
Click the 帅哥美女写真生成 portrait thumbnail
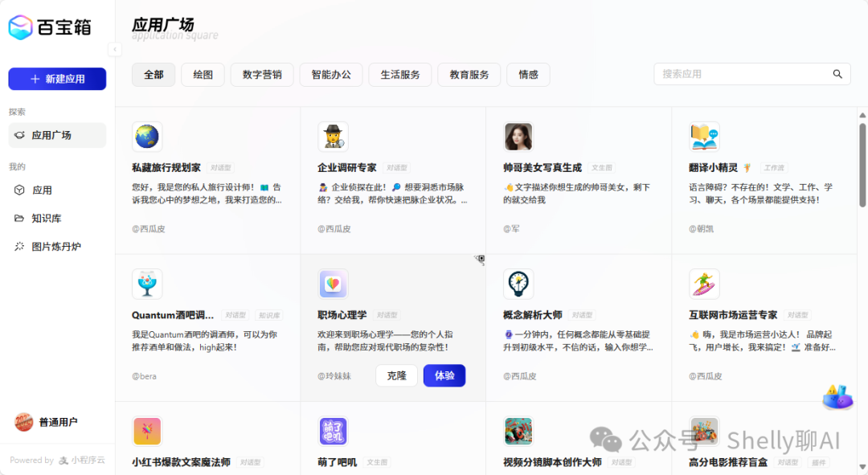[518, 137]
